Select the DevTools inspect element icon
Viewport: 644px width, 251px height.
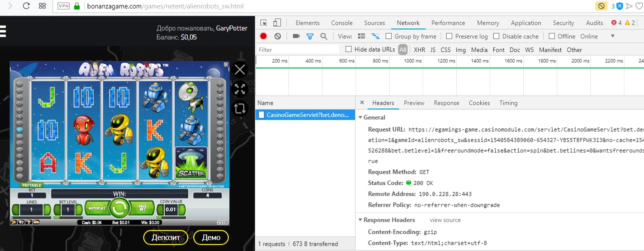click(x=264, y=23)
